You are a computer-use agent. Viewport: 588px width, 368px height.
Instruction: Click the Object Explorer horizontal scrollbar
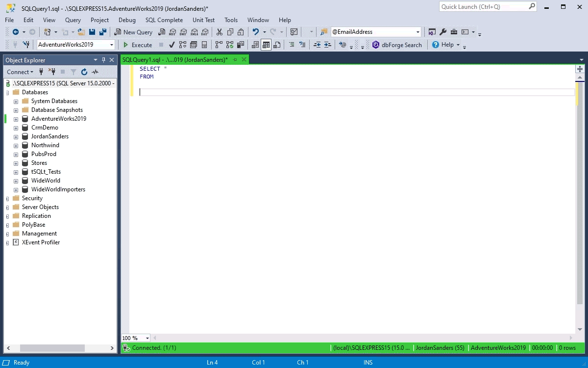[52, 348]
